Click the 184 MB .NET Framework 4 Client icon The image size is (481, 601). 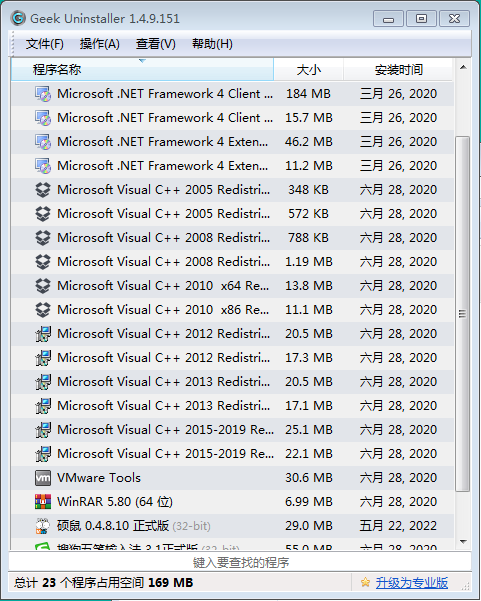pos(43,94)
